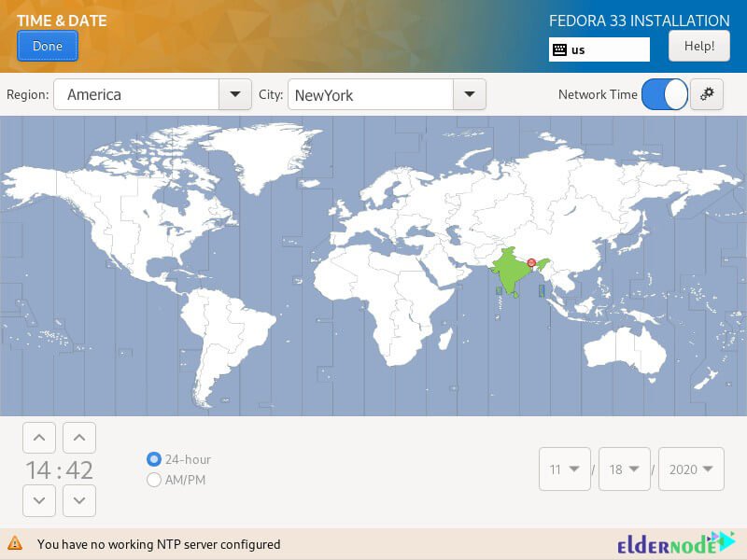Click the Network Time label

pos(598,94)
